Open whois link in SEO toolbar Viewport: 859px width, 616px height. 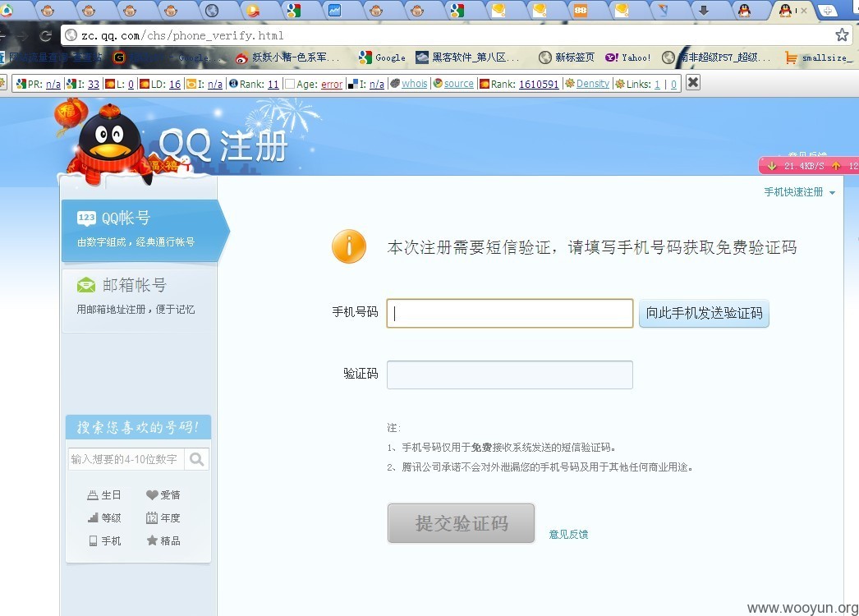[414, 83]
